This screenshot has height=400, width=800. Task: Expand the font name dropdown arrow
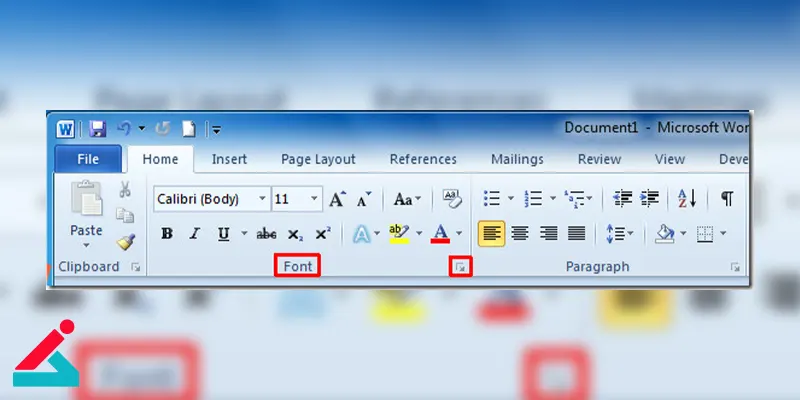(x=262, y=199)
